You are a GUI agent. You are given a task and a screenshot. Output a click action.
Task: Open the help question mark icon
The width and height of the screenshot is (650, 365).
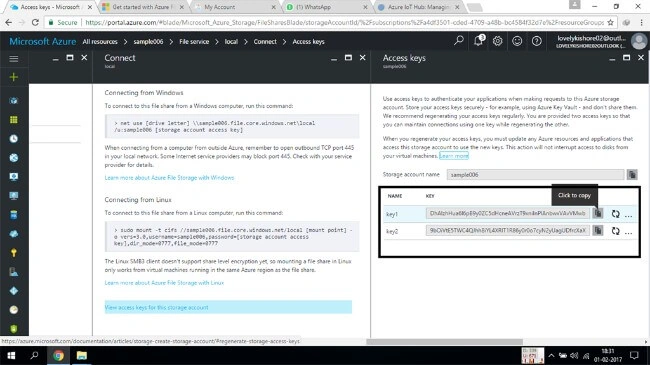[536, 41]
